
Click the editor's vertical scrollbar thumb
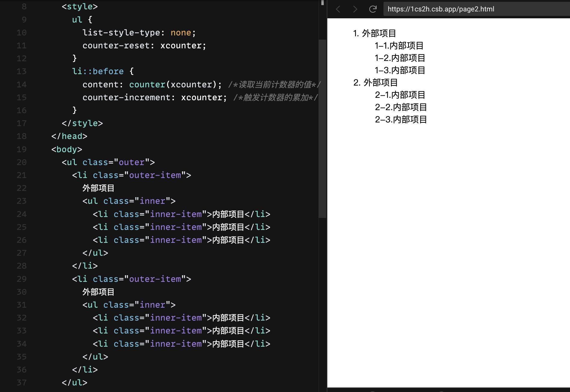pos(322,128)
